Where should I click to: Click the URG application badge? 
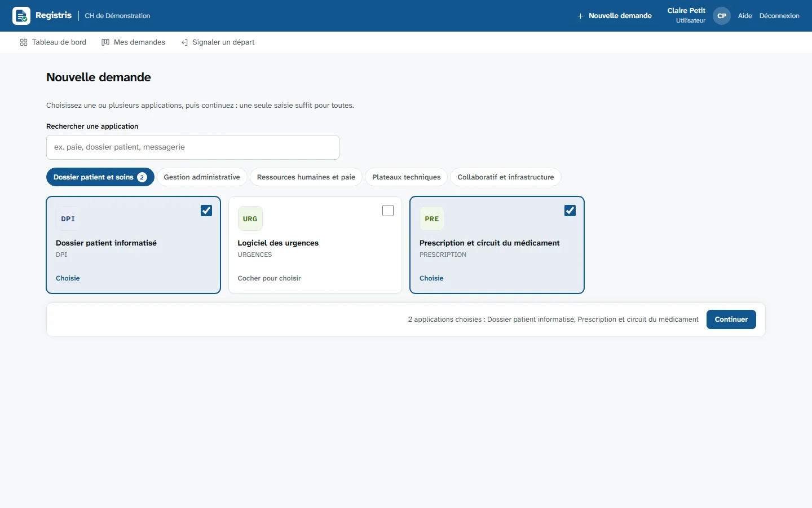click(x=250, y=219)
